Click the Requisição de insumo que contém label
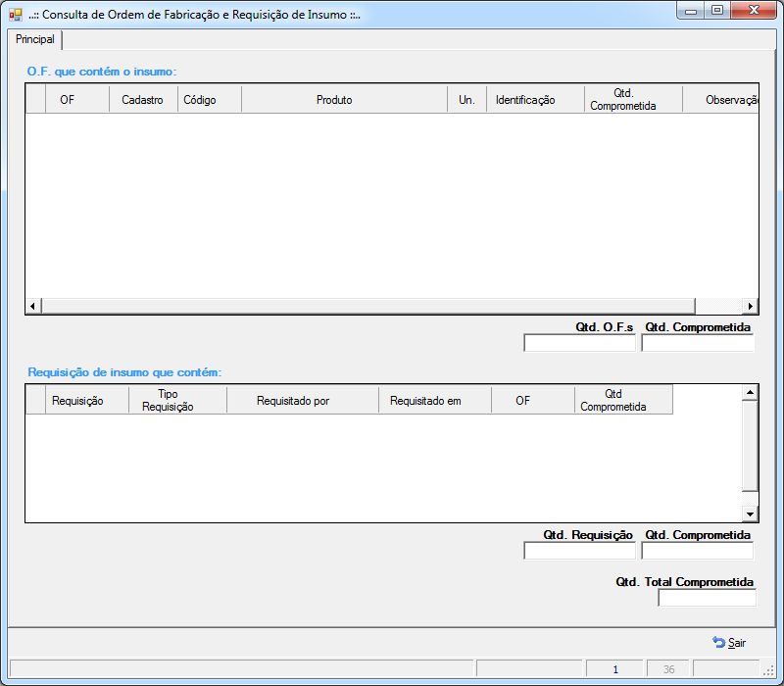The width and height of the screenshot is (784, 686). coord(124,372)
